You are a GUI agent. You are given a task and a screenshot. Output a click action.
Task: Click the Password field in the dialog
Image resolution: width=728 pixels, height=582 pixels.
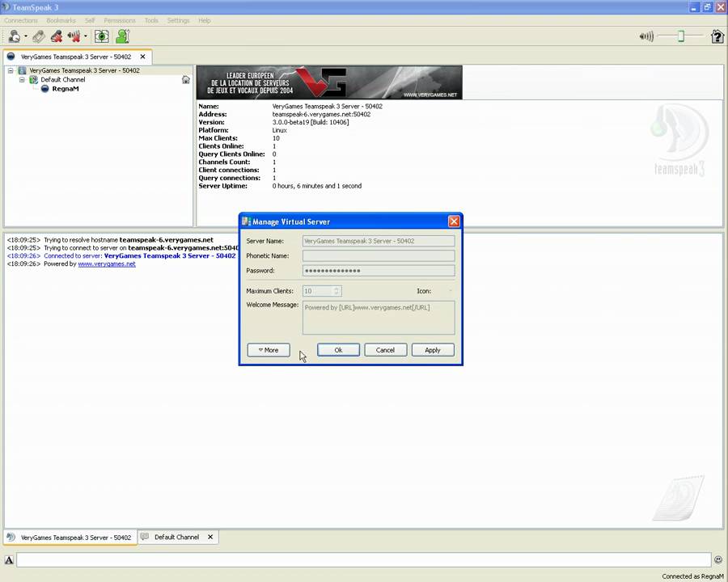click(x=379, y=271)
